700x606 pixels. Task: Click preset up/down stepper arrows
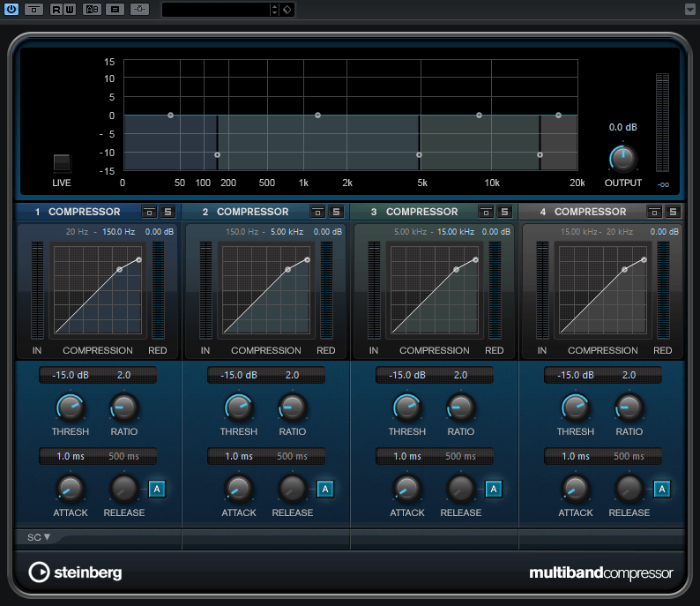274,10
